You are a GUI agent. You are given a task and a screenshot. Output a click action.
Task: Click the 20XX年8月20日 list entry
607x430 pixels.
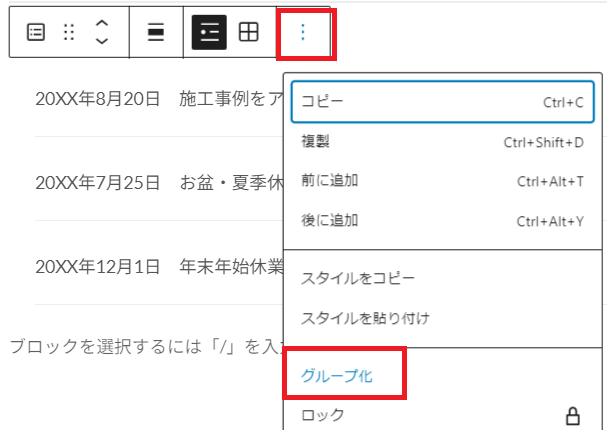(x=159, y=99)
